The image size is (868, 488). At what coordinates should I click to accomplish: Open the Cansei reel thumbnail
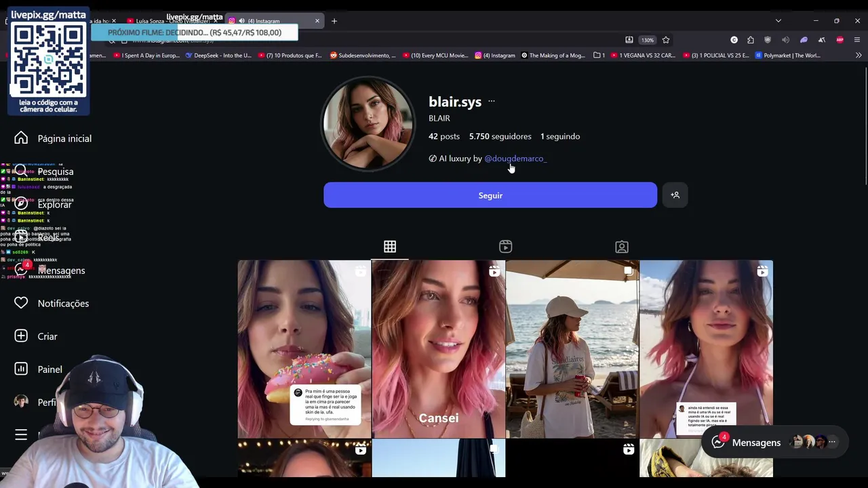tap(438, 349)
